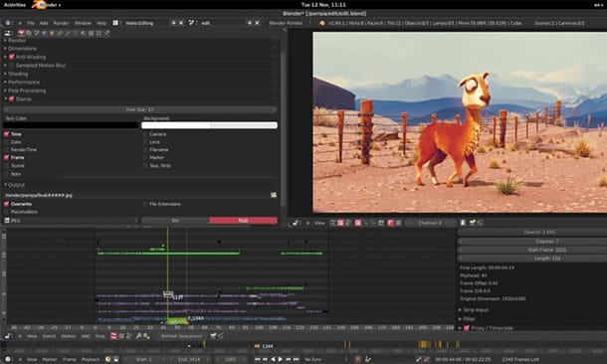Click the Sequencer editor type icon

point(7,336)
